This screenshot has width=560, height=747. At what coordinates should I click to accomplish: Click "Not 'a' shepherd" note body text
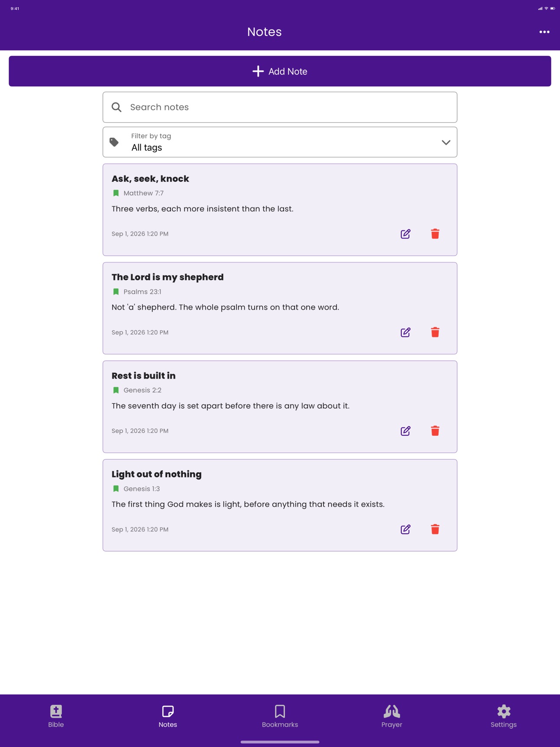[x=225, y=307]
